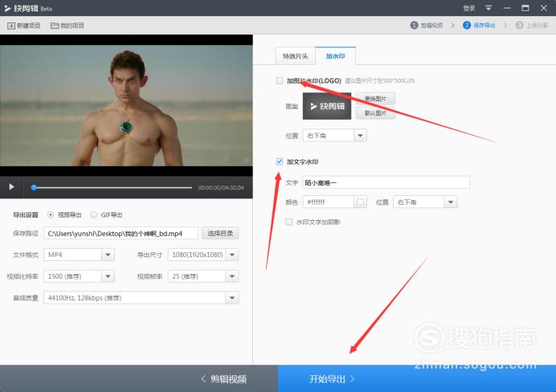Image resolution: width=556 pixels, height=392 pixels.
Task: Select 视频导出 radio button
Action: (x=51, y=214)
